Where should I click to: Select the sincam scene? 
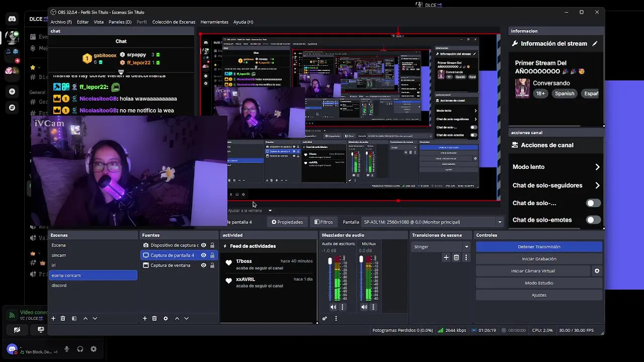click(x=93, y=255)
